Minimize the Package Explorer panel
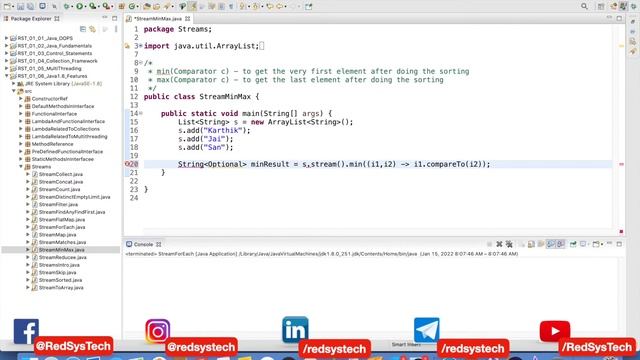This screenshot has height=360, width=640. (x=105, y=18)
